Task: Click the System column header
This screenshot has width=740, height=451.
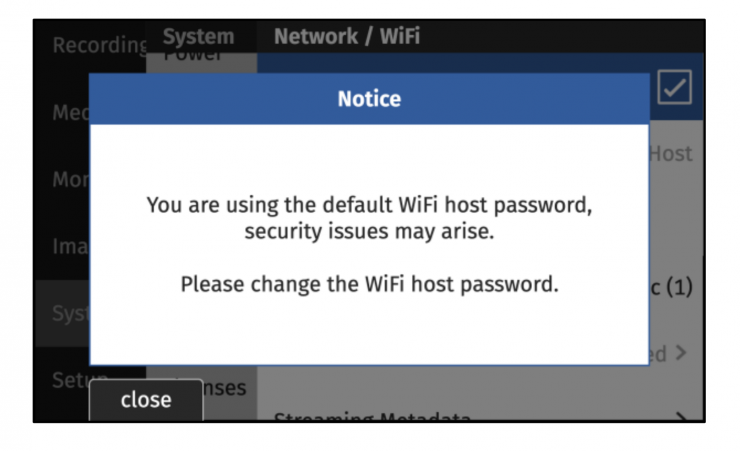Action: [x=198, y=37]
